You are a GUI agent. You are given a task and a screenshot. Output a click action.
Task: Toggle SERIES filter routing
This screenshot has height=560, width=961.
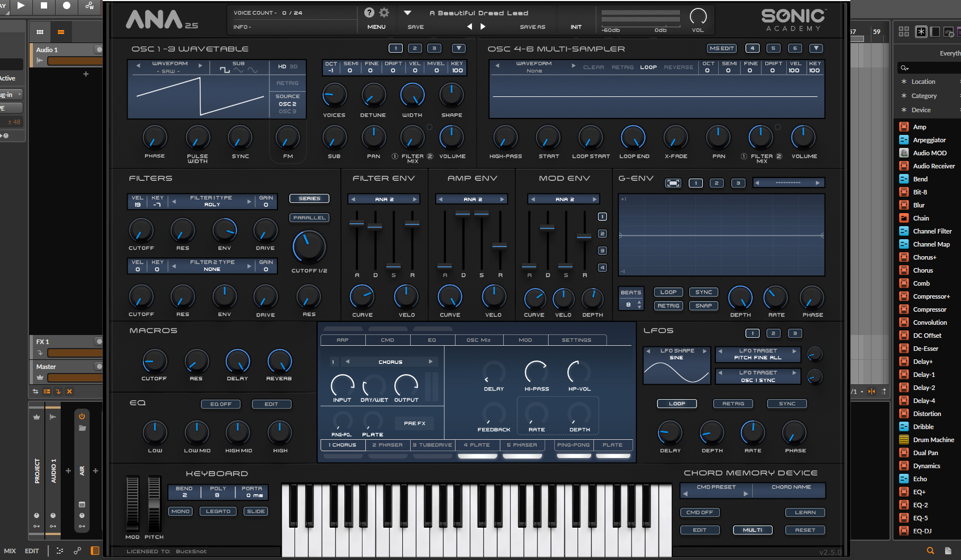pos(309,198)
